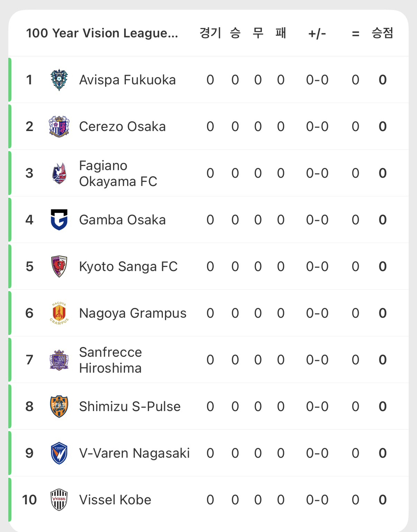Viewport: 417px width, 532px height.
Task: Open Nagoya Grampus team page link
Action: (x=133, y=313)
